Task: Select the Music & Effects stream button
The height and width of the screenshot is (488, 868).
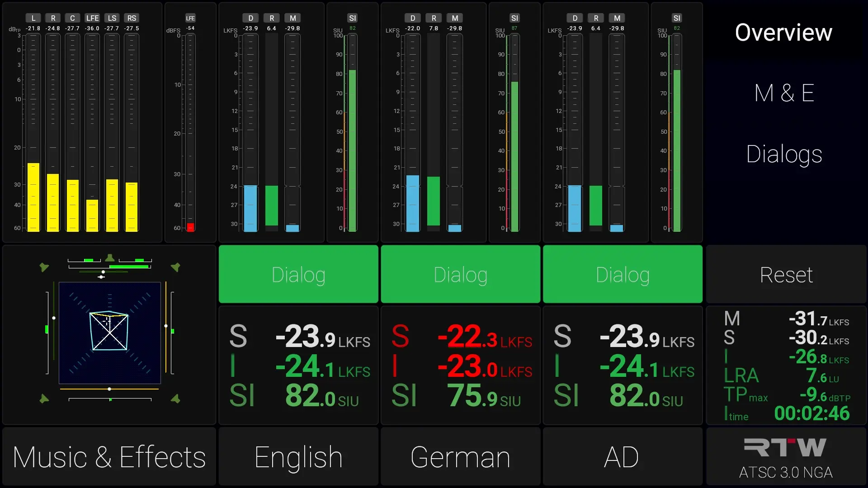Action: pyautogui.click(x=109, y=457)
